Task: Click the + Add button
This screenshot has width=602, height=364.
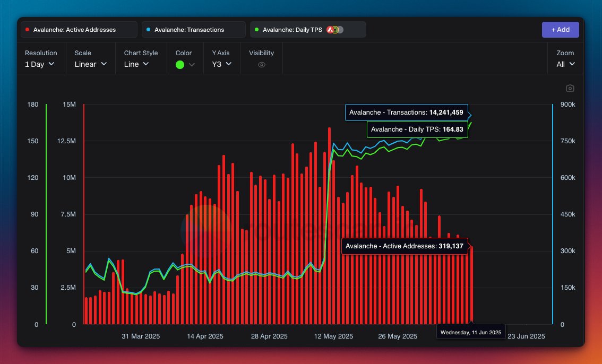Action: [560, 30]
